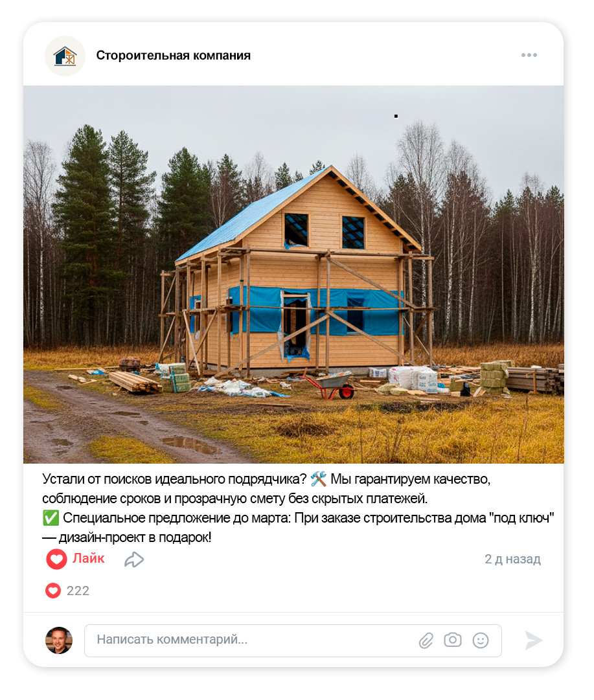Focus the Написать комментарий field

[x=293, y=640]
